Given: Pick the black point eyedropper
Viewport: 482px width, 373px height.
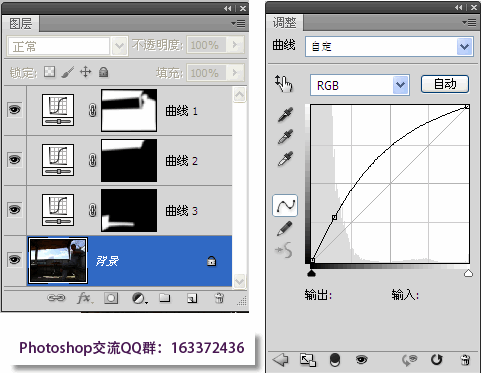Looking at the screenshot, I should pos(286,114).
